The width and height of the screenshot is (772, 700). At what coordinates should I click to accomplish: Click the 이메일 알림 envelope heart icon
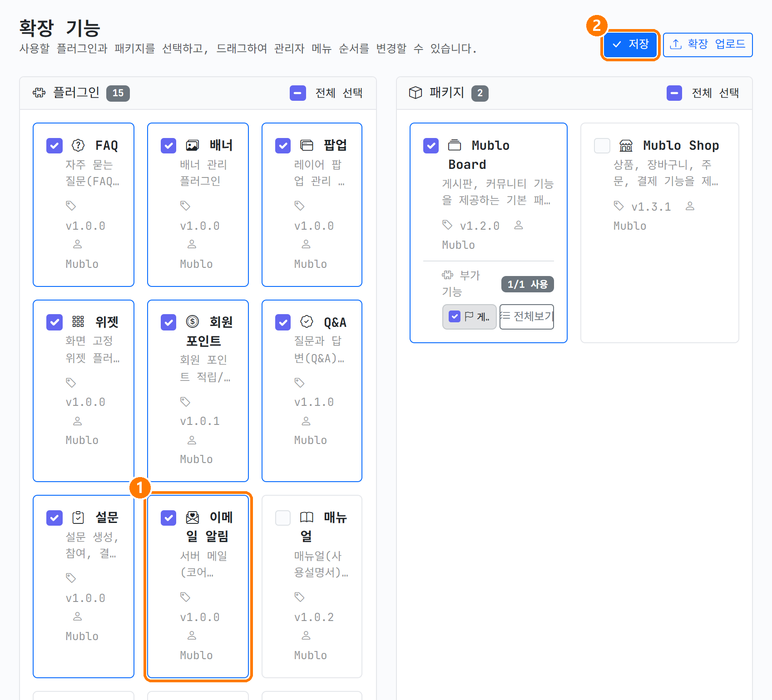(193, 517)
